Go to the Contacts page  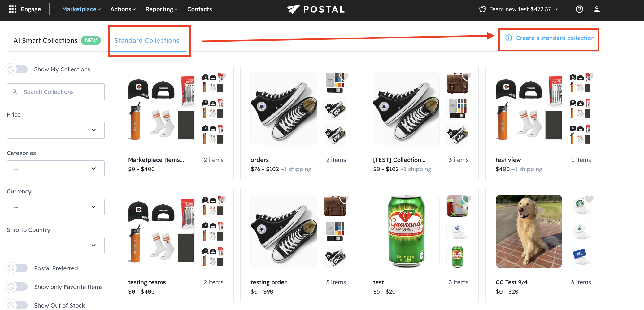pos(199,9)
